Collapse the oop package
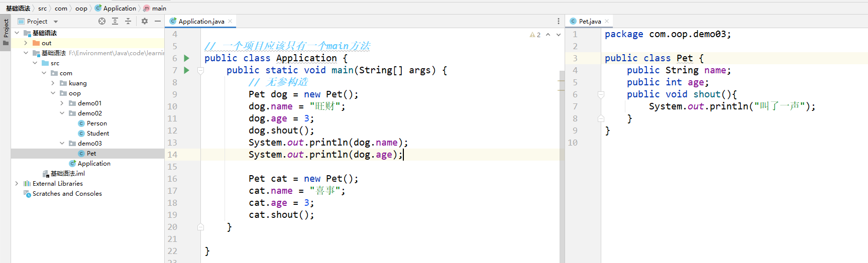The width and height of the screenshot is (868, 263). [x=53, y=93]
